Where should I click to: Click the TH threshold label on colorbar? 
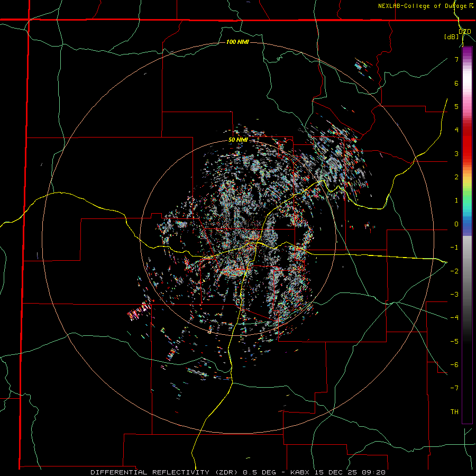coord(454,411)
